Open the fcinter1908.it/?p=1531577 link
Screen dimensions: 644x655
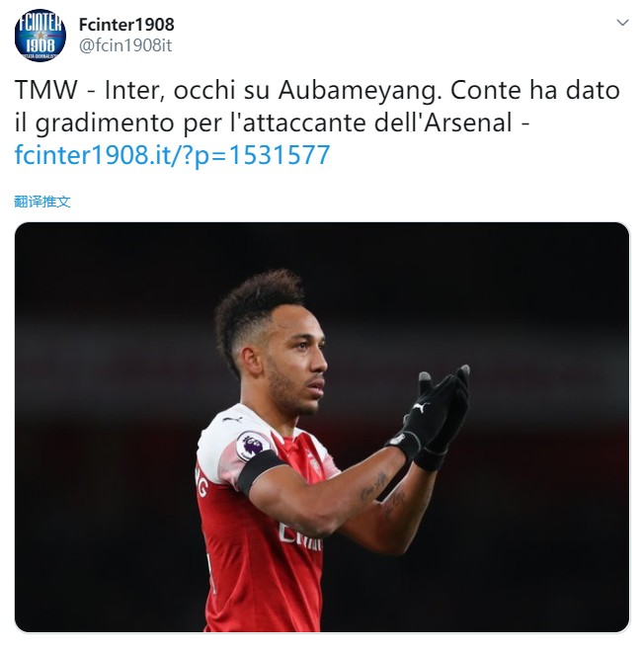(172, 155)
